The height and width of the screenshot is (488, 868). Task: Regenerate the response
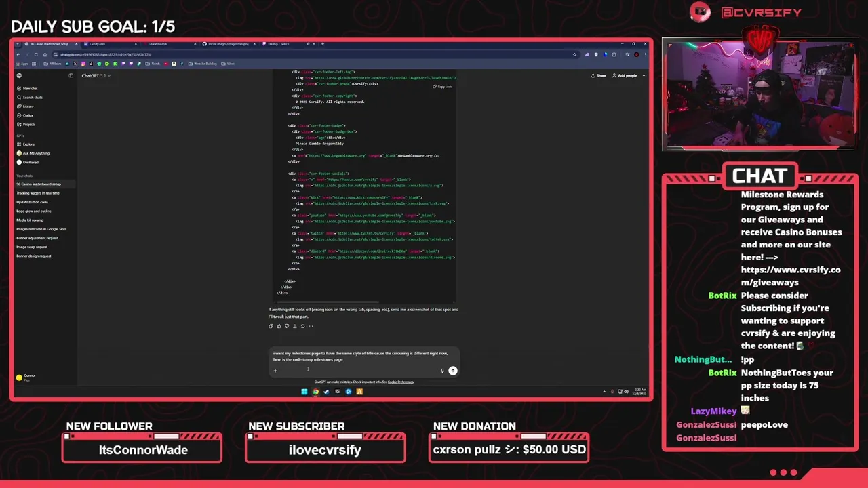click(x=302, y=326)
